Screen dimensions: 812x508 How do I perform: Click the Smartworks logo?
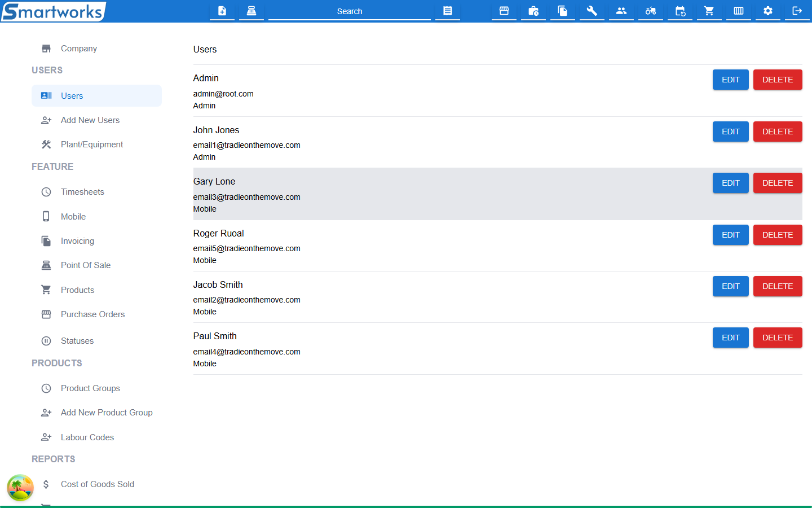point(54,11)
